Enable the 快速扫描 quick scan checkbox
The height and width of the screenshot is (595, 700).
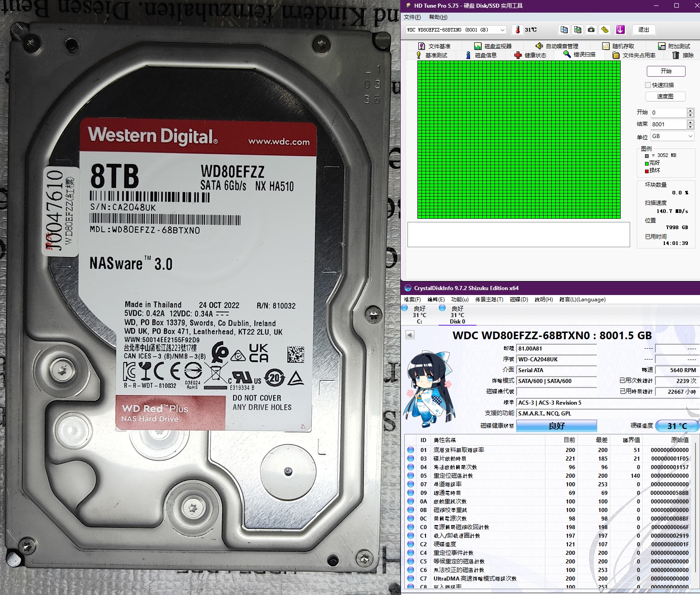[648, 85]
